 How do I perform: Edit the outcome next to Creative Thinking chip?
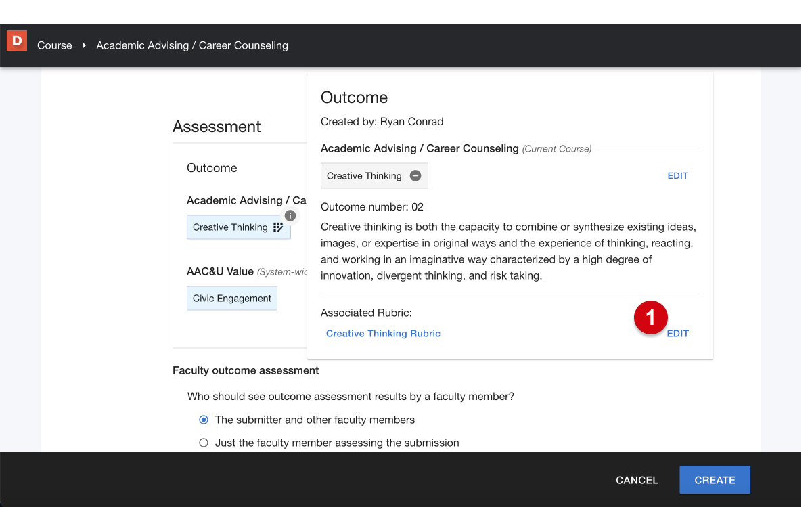[677, 176]
